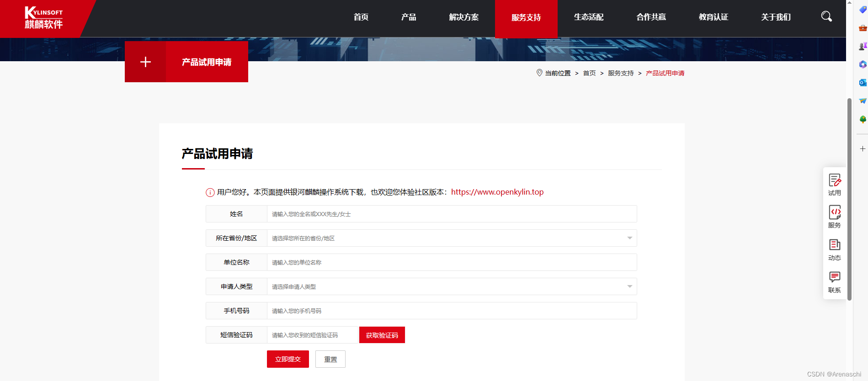Click the plus icon beside 产品试用申请
Image resolution: width=868 pixels, height=381 pixels.
tap(145, 62)
